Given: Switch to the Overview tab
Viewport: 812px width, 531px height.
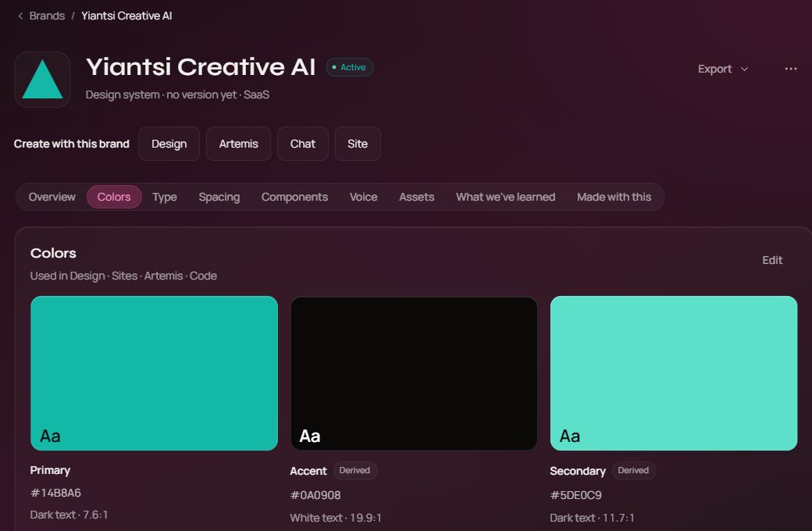Looking at the screenshot, I should click(52, 197).
